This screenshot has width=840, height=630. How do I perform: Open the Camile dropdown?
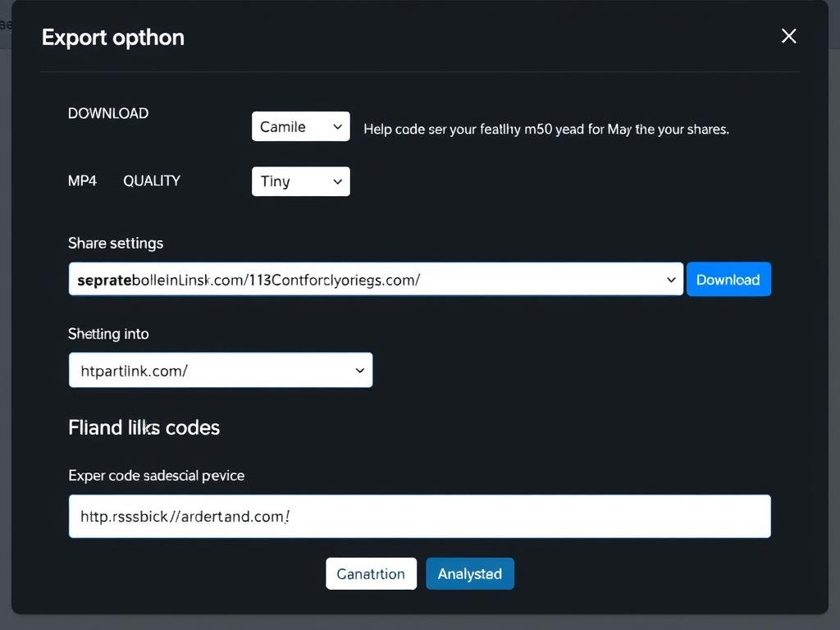pos(300,127)
